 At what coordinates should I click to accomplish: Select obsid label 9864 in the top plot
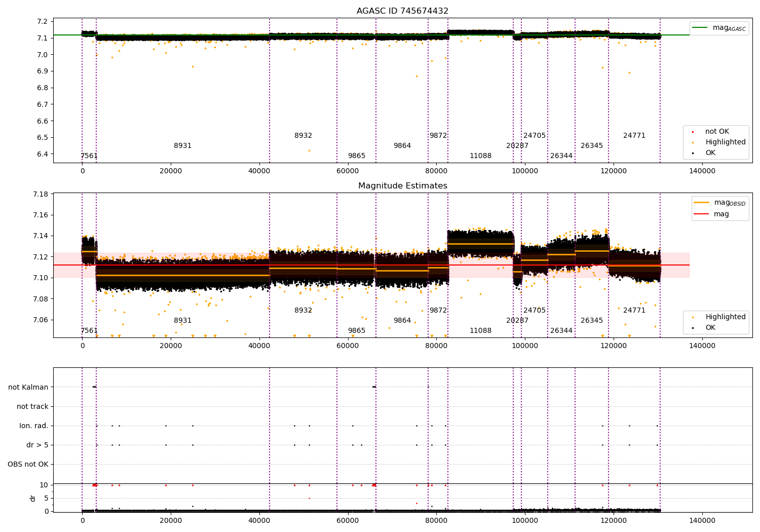point(402,146)
